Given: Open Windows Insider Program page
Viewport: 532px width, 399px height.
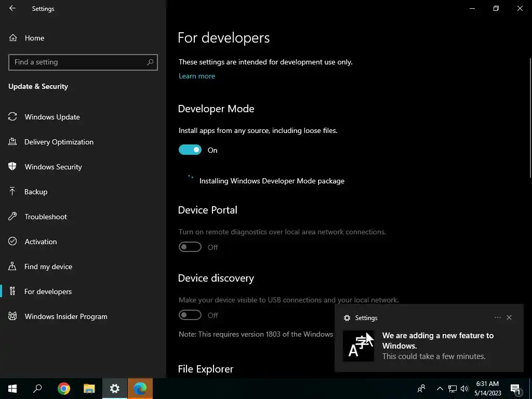Looking at the screenshot, I should pos(83,316).
